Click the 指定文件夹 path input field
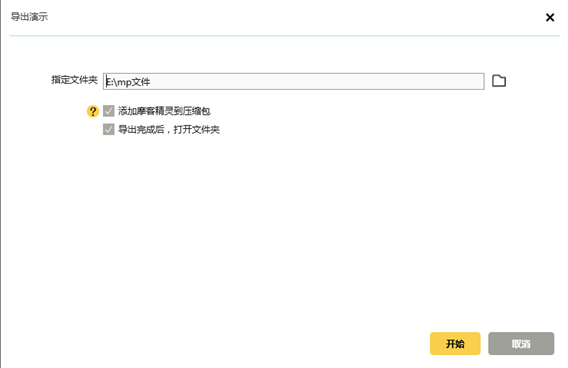The height and width of the screenshot is (368, 568). [x=293, y=81]
